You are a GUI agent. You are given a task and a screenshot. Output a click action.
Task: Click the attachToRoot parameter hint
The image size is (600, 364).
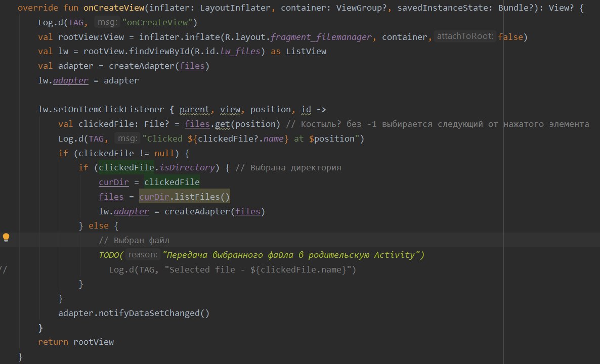pyautogui.click(x=464, y=36)
